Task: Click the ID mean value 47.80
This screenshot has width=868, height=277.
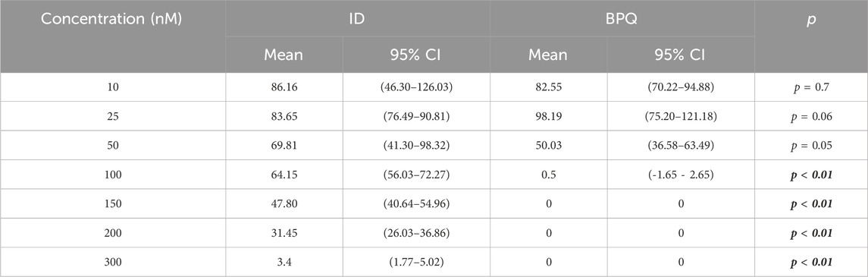Action: 284,204
